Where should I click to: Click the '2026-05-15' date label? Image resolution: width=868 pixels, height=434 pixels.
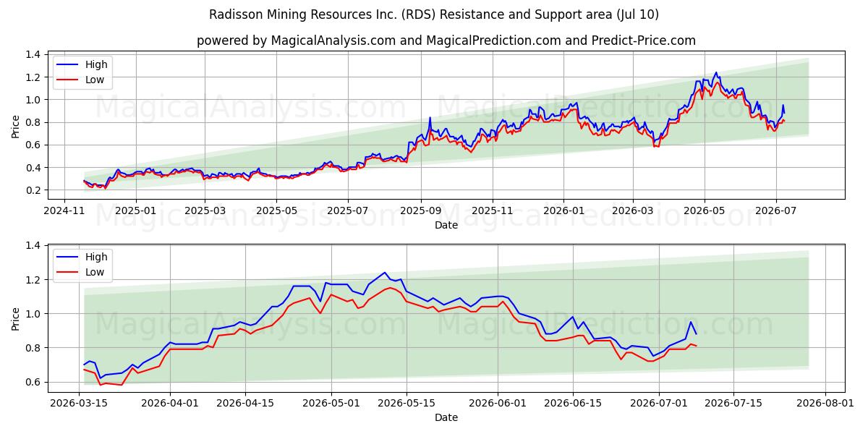tap(406, 403)
